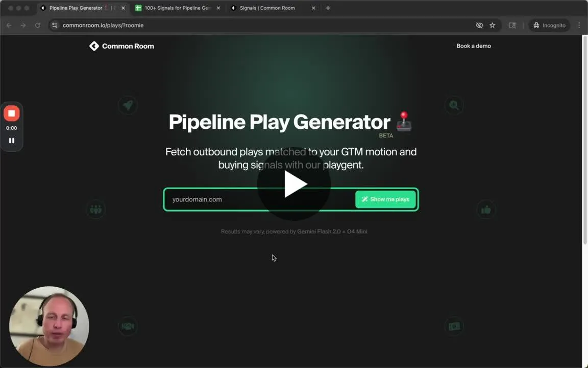
Task: View site information icon in address bar
Action: point(55,25)
